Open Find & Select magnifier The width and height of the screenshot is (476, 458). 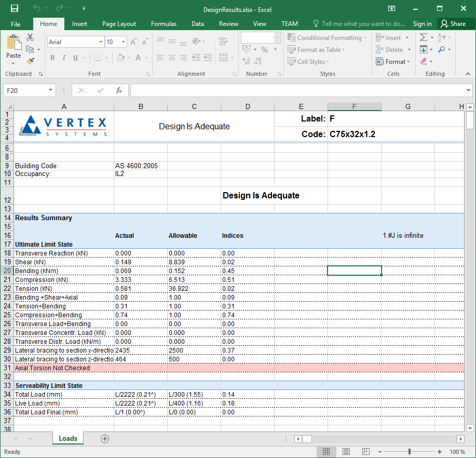442,49
